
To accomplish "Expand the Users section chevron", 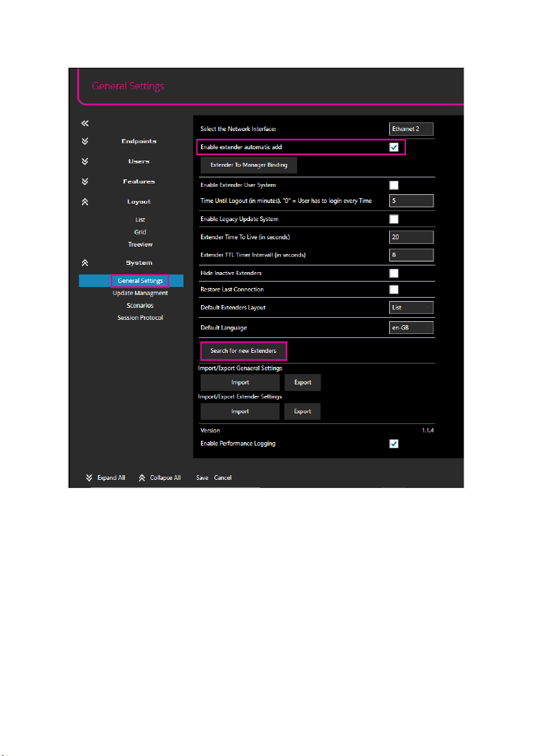I will coord(85,161).
